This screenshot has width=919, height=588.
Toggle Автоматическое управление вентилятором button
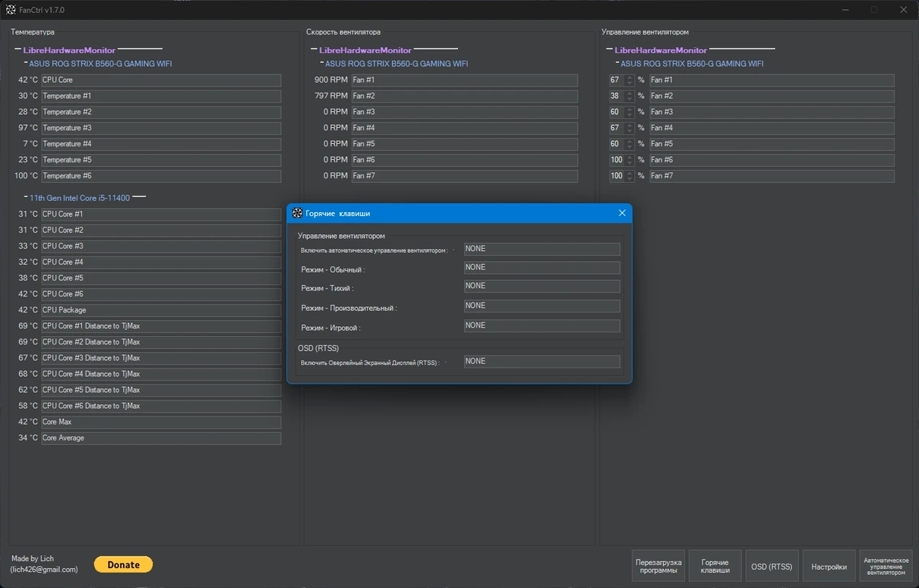[x=886, y=567]
